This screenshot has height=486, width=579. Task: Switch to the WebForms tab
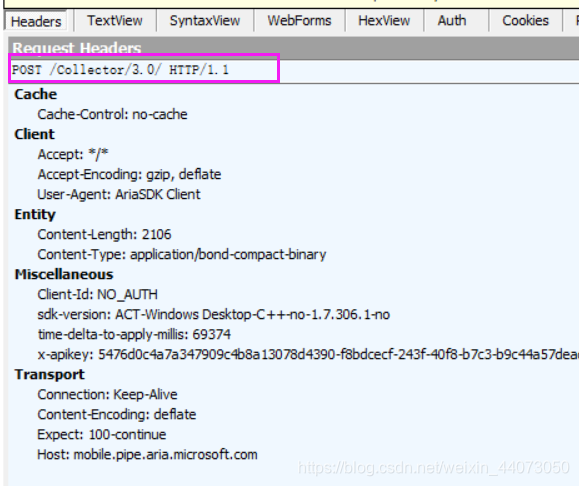click(299, 21)
